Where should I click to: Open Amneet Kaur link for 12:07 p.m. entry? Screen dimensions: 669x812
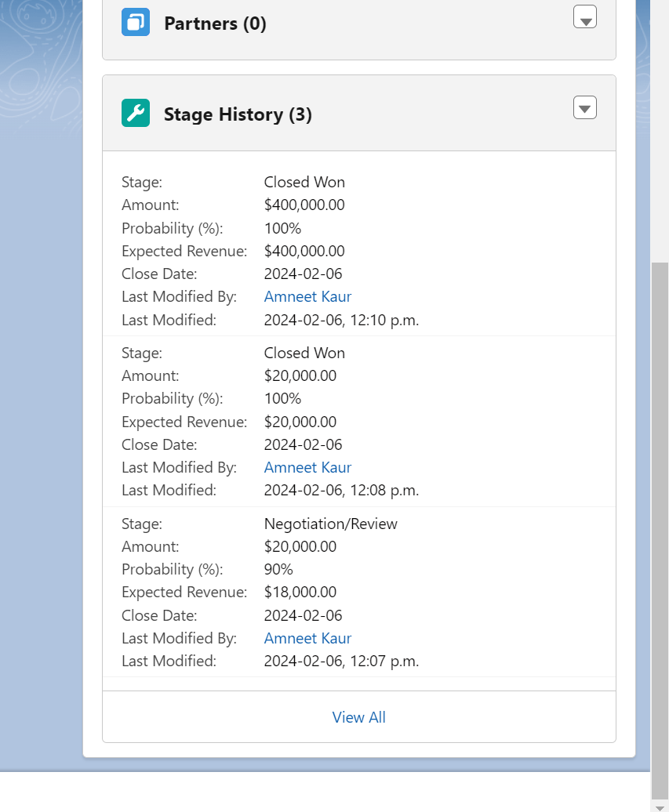(x=307, y=639)
